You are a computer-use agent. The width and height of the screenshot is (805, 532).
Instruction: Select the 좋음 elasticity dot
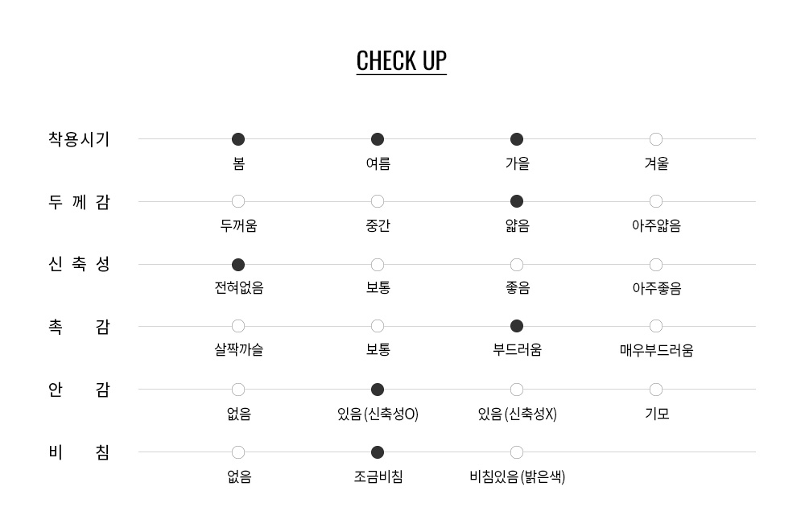pos(517,265)
